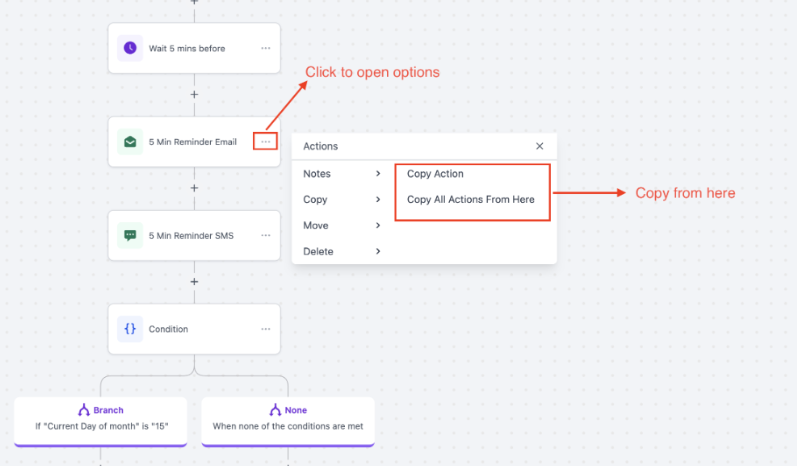The height and width of the screenshot is (466, 797).
Task: Click the clock icon on Wait step
Action: click(x=130, y=48)
